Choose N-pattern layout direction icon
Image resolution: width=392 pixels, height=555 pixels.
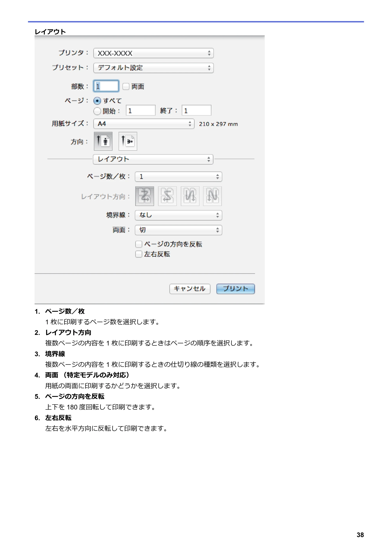(212, 196)
